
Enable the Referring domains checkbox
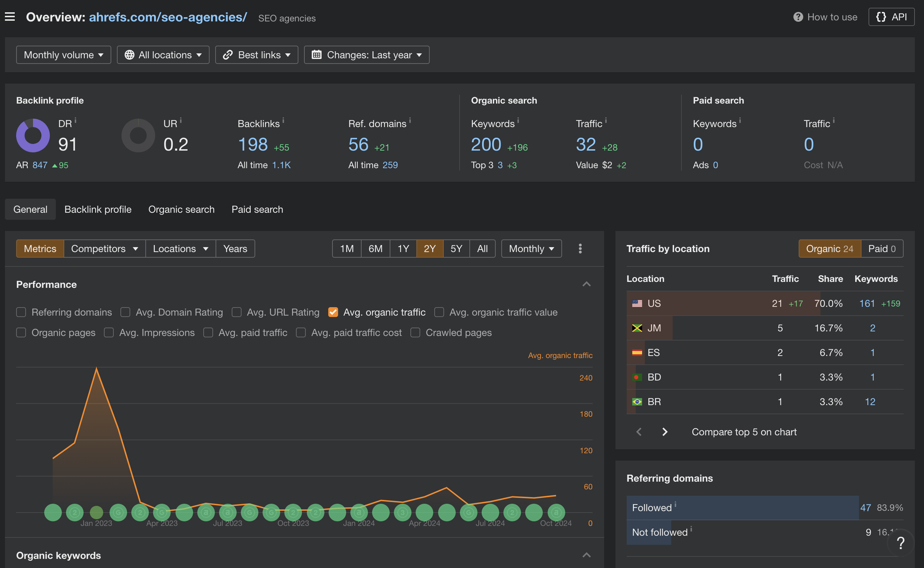click(x=21, y=312)
